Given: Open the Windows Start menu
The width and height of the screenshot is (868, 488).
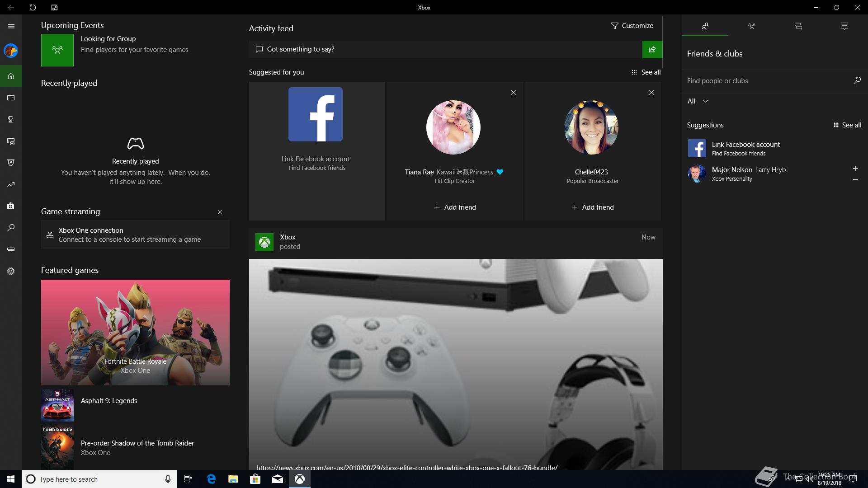Looking at the screenshot, I should (11, 479).
